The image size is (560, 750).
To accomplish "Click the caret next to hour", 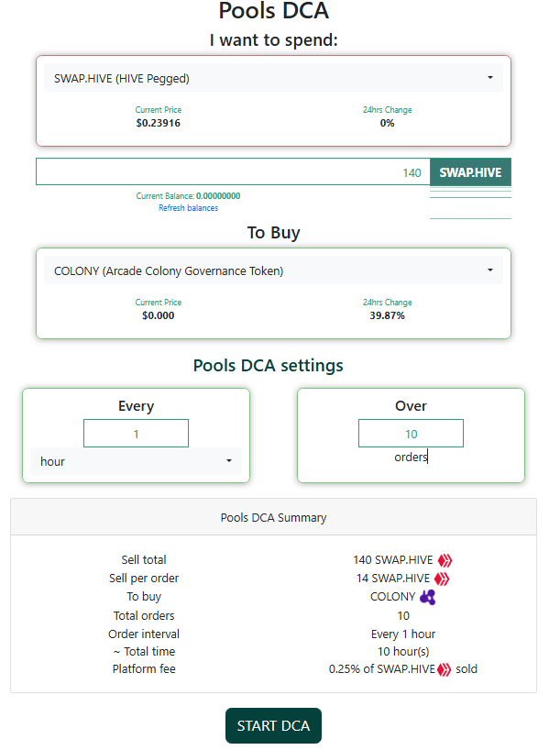I will click(229, 461).
